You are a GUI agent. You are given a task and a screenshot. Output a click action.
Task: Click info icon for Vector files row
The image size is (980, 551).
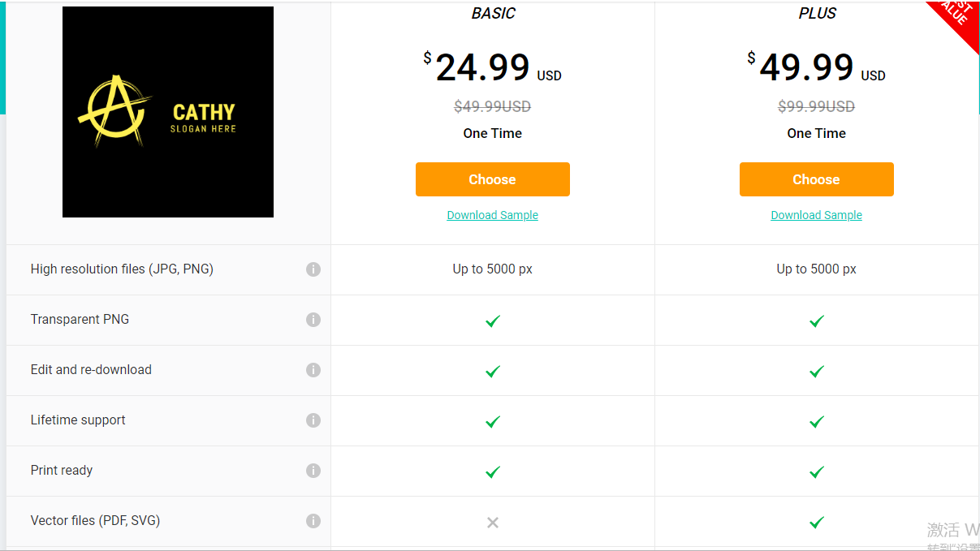point(313,521)
